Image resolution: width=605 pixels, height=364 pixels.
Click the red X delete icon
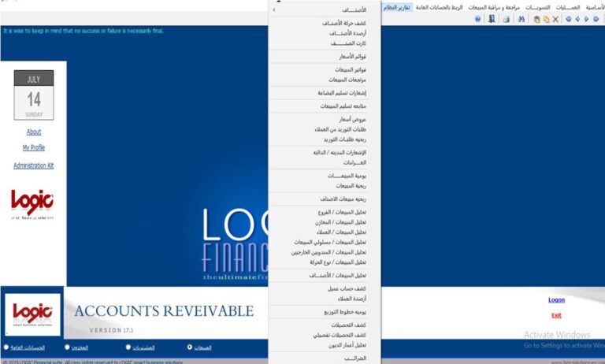click(x=555, y=19)
